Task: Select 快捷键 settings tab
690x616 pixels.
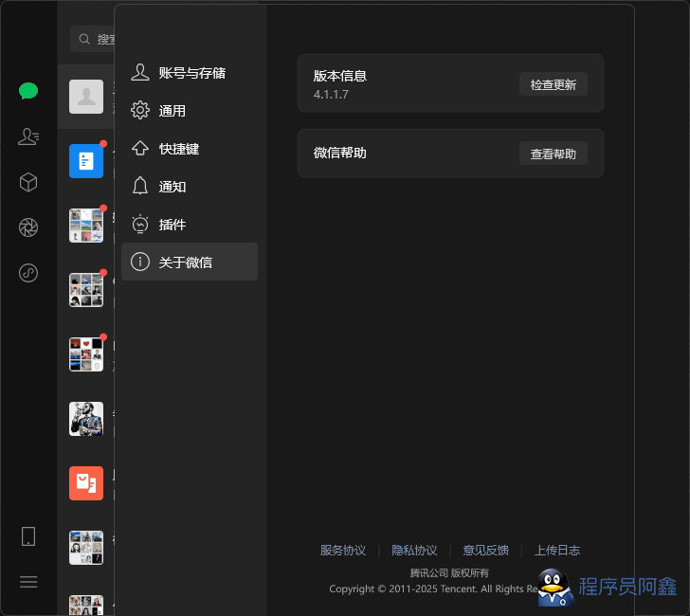Action: coord(190,148)
